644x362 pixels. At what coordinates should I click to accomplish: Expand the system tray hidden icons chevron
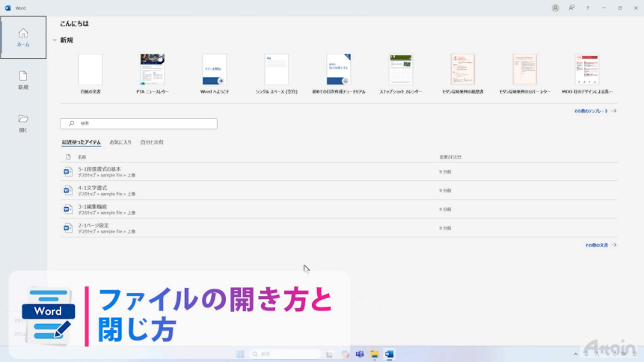coord(575,354)
